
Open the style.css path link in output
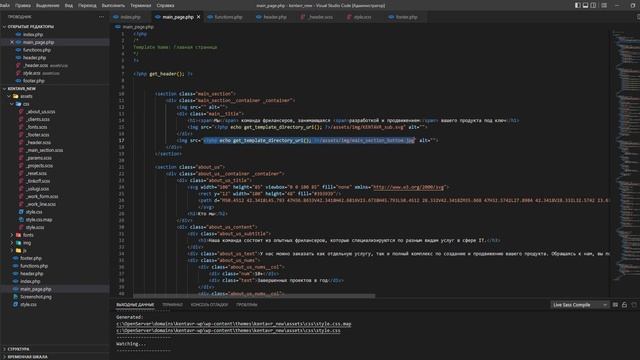228,330
